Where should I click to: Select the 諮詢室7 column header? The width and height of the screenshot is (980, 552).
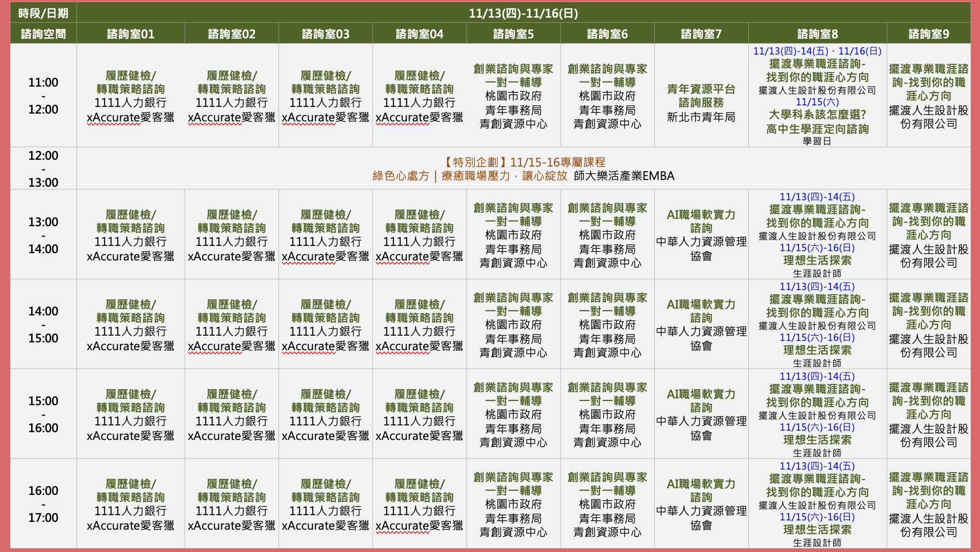tap(701, 34)
